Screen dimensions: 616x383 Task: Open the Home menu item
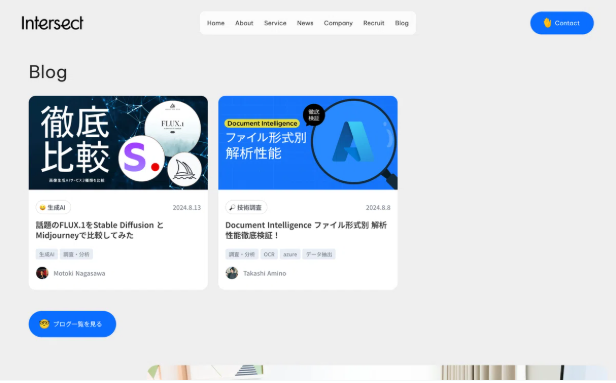216,23
